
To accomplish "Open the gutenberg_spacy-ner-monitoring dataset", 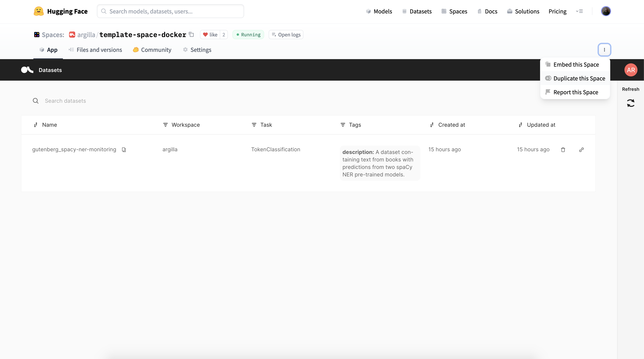I will tap(74, 149).
